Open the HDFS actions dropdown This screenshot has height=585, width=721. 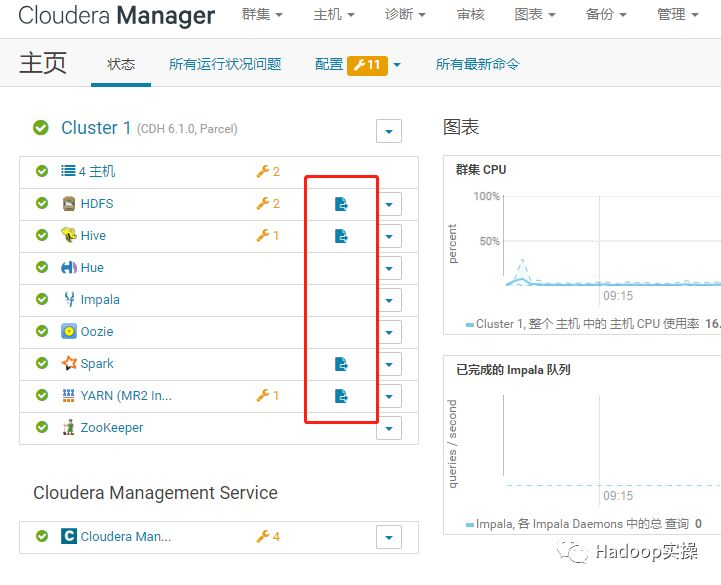[x=389, y=204]
